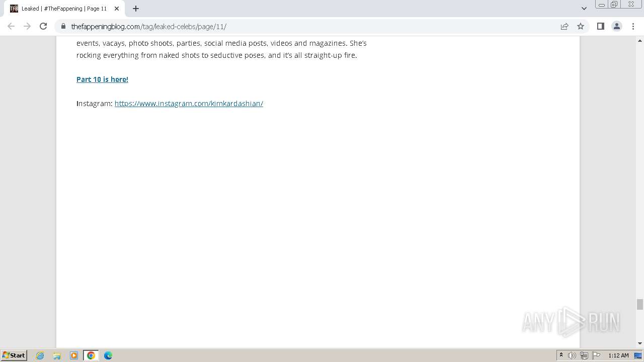The height and width of the screenshot is (362, 644).
Task: Bookmark this page with the star icon
Action: [x=581, y=26]
